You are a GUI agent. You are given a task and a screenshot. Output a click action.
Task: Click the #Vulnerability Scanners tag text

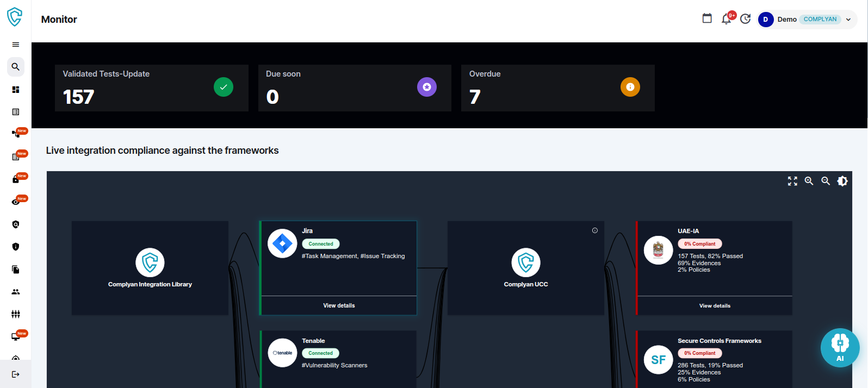click(334, 365)
